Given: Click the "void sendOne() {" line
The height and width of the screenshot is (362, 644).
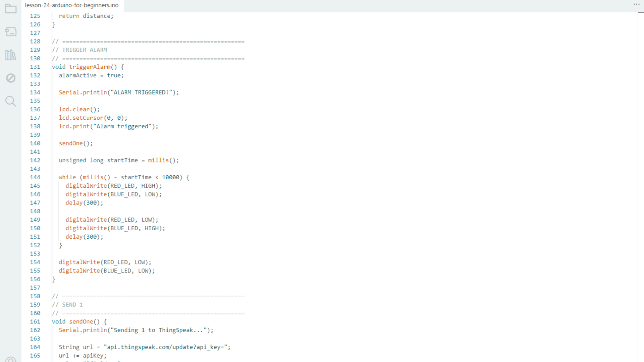Looking at the screenshot, I should click(x=79, y=322).
